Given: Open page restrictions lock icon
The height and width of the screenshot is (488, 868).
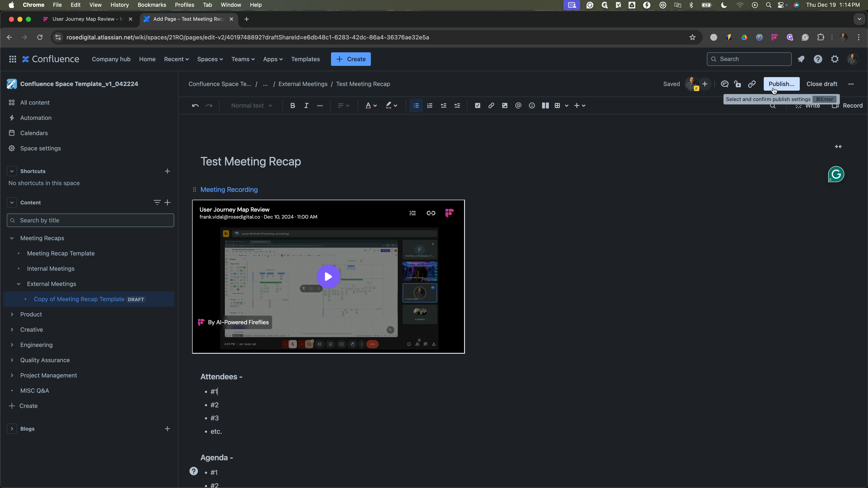Looking at the screenshot, I should [738, 84].
